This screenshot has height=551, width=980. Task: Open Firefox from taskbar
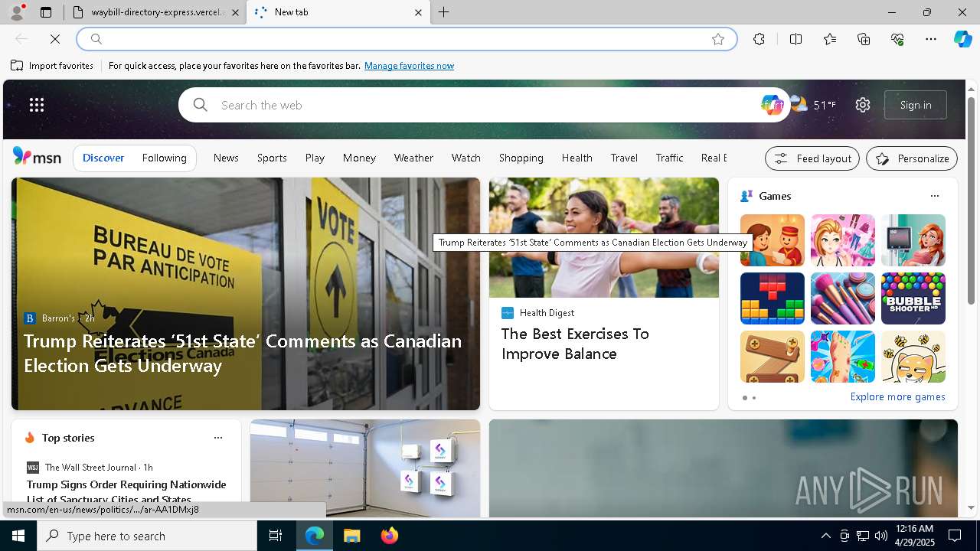390,536
